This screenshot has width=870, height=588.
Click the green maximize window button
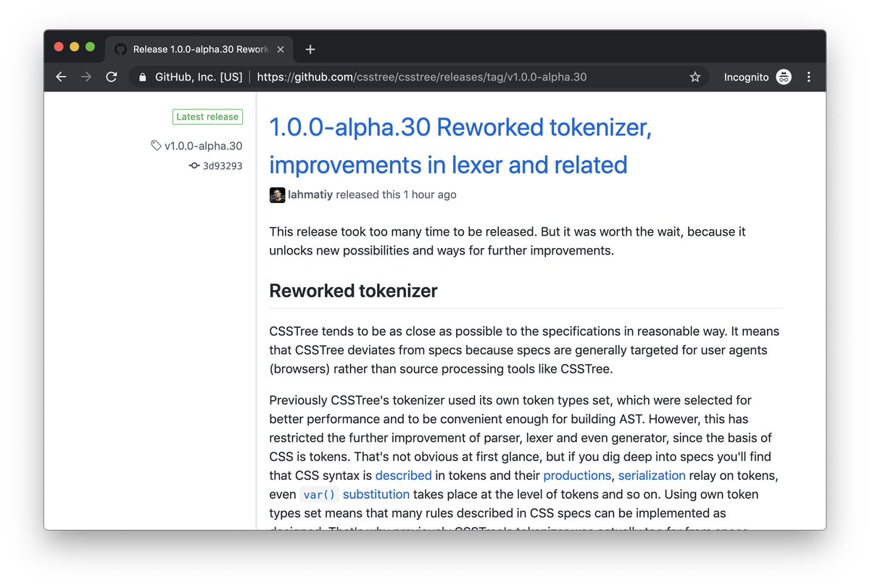[91, 47]
